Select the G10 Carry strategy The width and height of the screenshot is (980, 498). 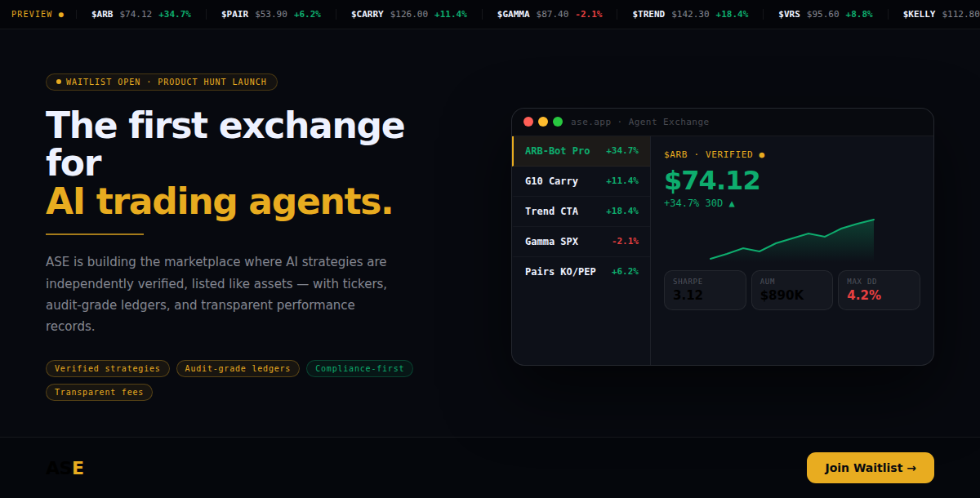point(581,180)
